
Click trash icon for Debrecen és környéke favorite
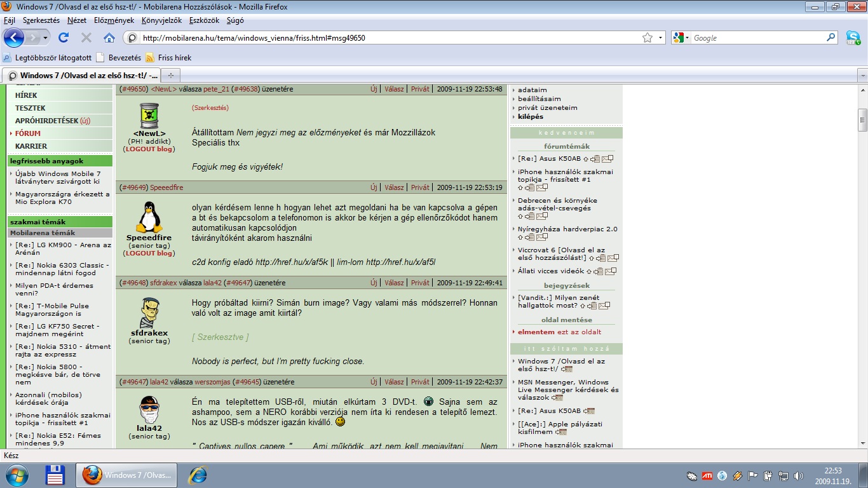tap(530, 217)
